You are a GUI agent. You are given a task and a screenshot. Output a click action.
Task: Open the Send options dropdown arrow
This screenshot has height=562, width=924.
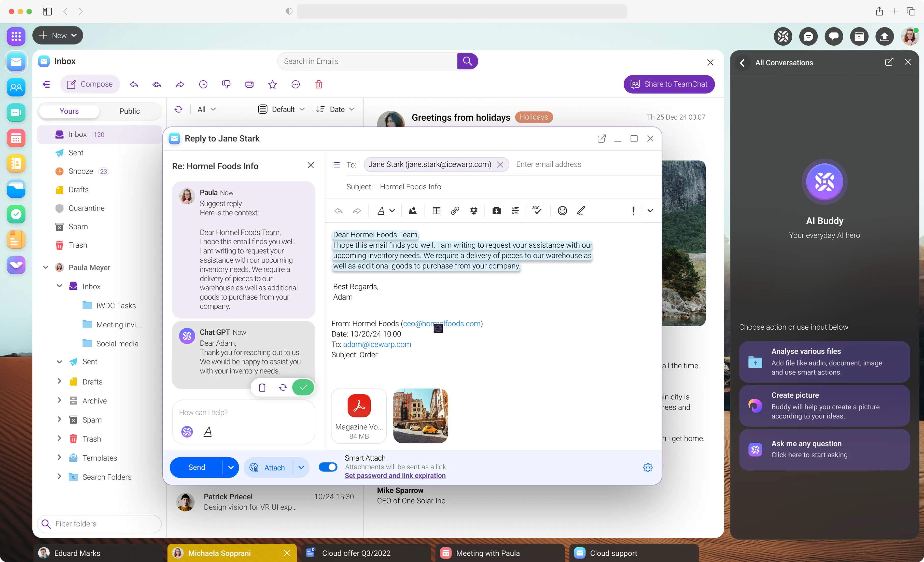(231, 468)
